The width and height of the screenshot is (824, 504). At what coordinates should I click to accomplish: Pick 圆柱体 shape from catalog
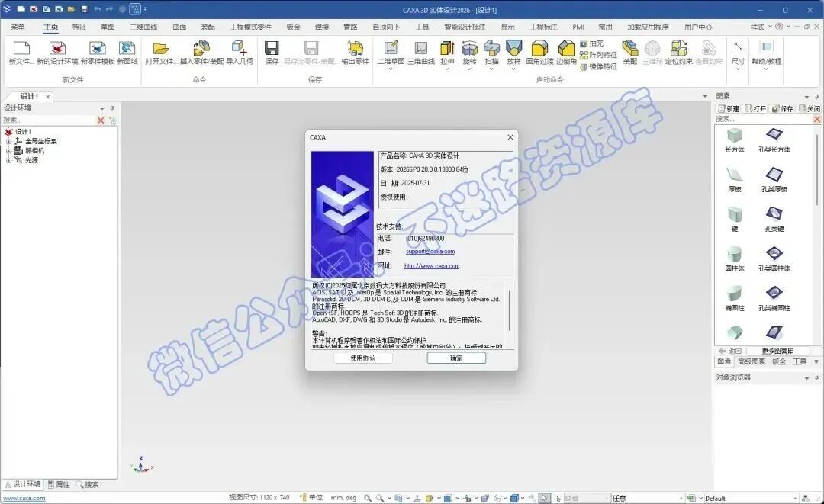click(735, 258)
